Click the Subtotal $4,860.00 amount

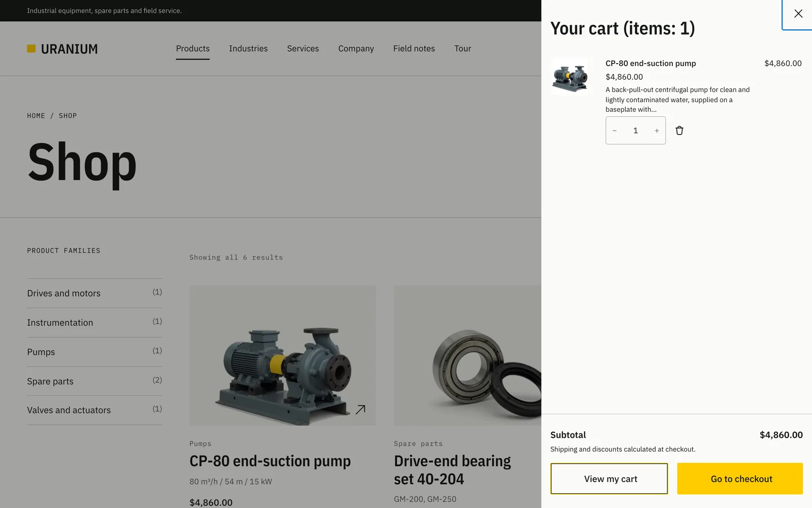pyautogui.click(x=781, y=435)
